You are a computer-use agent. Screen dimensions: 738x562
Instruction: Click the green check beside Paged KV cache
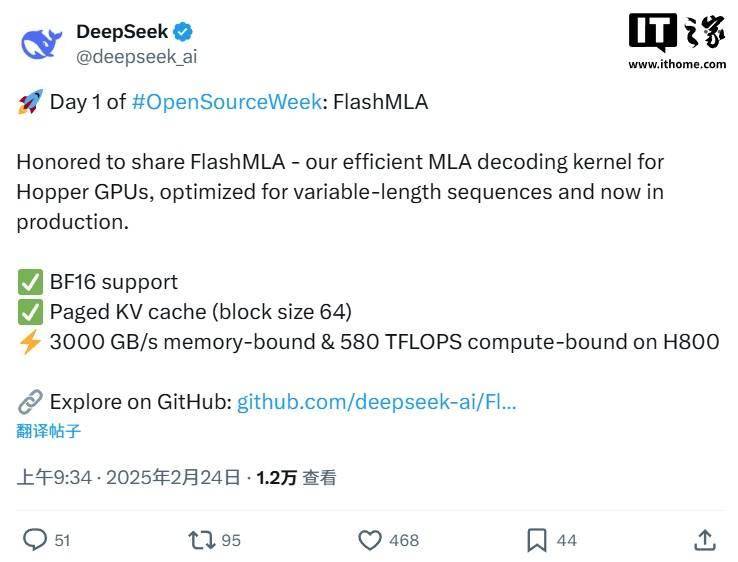point(30,312)
